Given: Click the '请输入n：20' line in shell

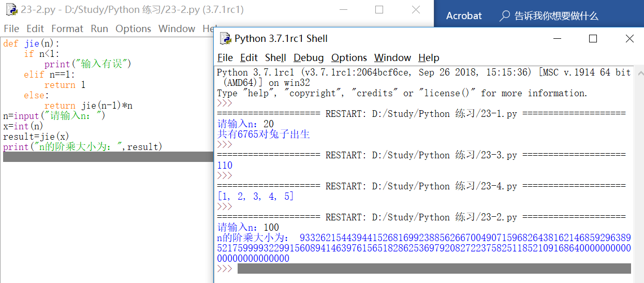Looking at the screenshot, I should (245, 124).
